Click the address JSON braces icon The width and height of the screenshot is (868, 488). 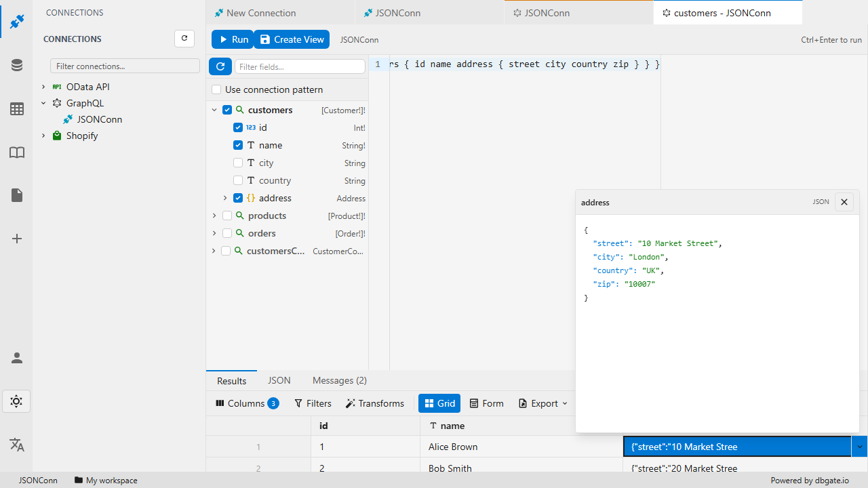251,198
